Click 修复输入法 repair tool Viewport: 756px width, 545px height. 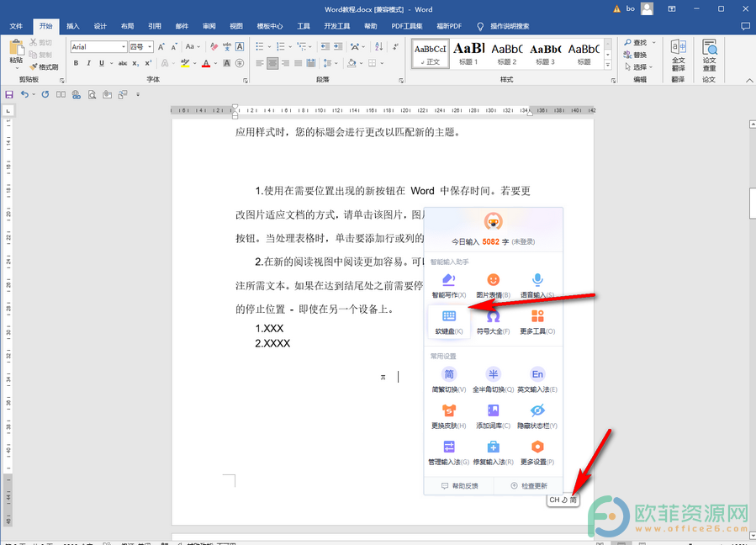click(493, 452)
